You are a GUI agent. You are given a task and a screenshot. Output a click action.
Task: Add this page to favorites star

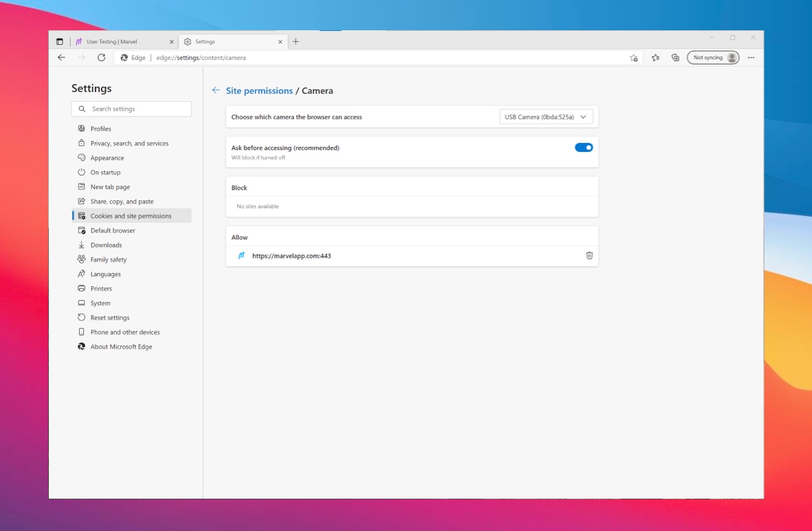pyautogui.click(x=633, y=58)
